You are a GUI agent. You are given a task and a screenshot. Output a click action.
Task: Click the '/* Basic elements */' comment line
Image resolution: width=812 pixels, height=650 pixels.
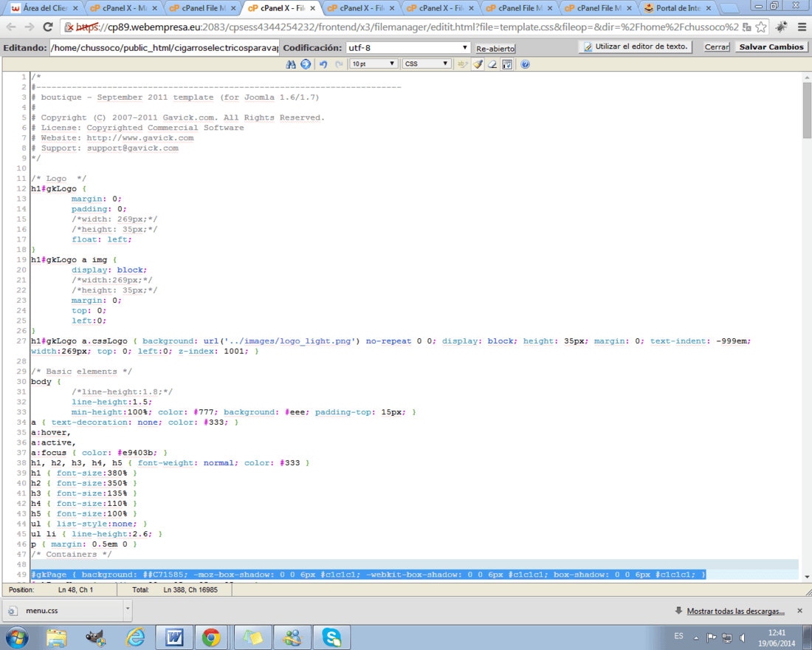[x=81, y=372]
